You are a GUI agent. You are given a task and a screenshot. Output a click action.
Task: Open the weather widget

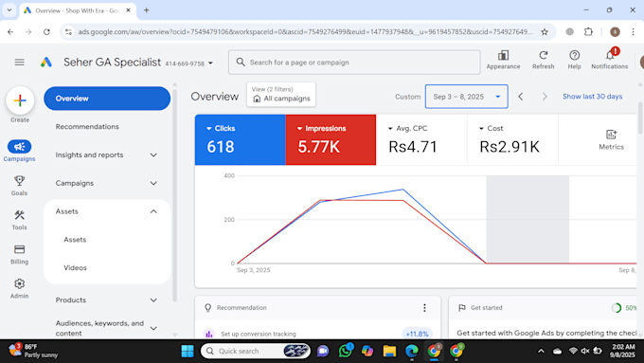pos(34,351)
